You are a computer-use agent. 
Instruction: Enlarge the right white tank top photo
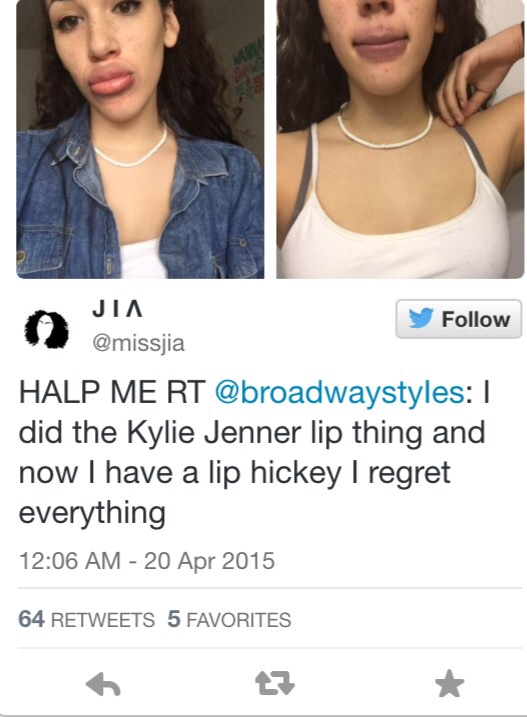pyautogui.click(x=400, y=139)
